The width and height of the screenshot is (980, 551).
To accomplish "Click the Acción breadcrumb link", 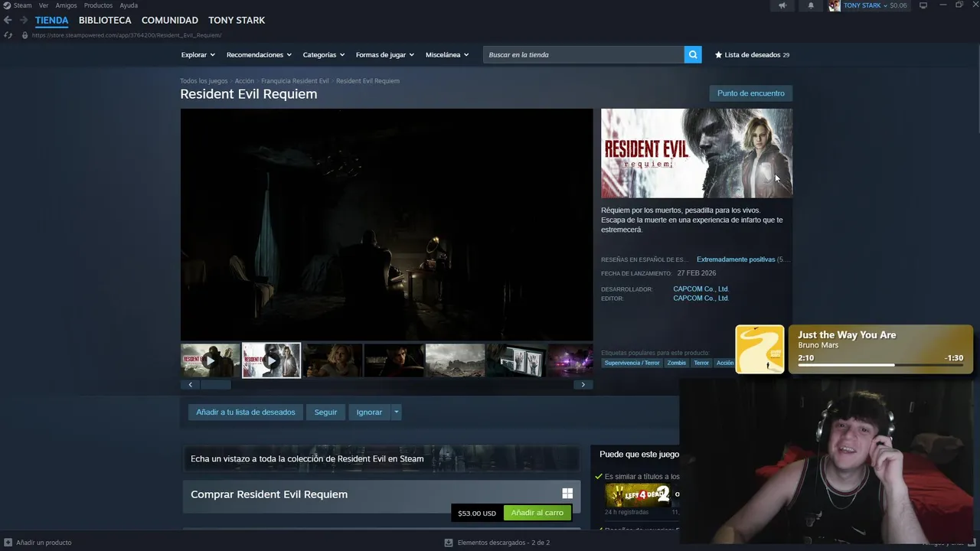I will (x=244, y=81).
